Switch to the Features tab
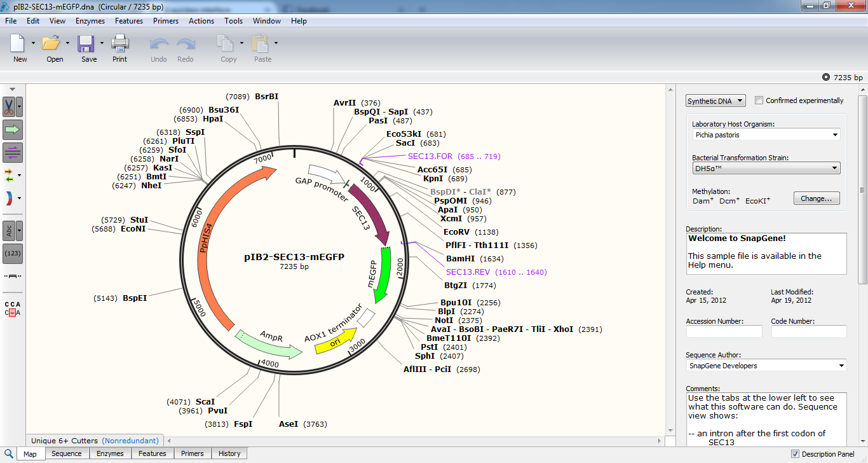The height and width of the screenshot is (463, 868). tap(153, 453)
